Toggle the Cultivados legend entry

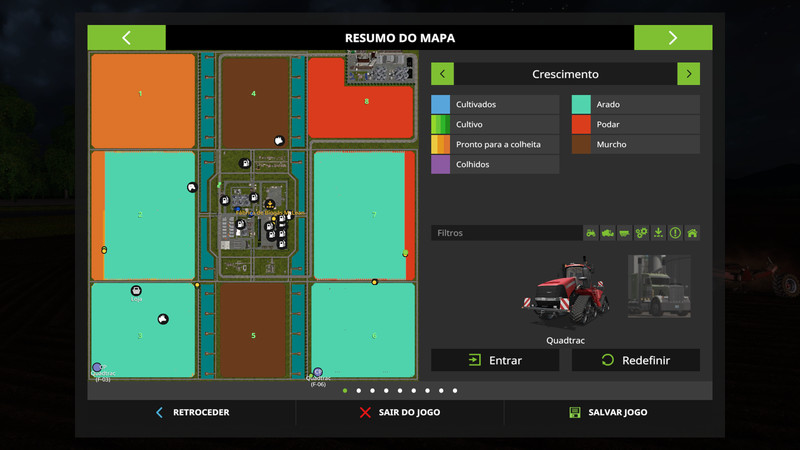tap(495, 105)
